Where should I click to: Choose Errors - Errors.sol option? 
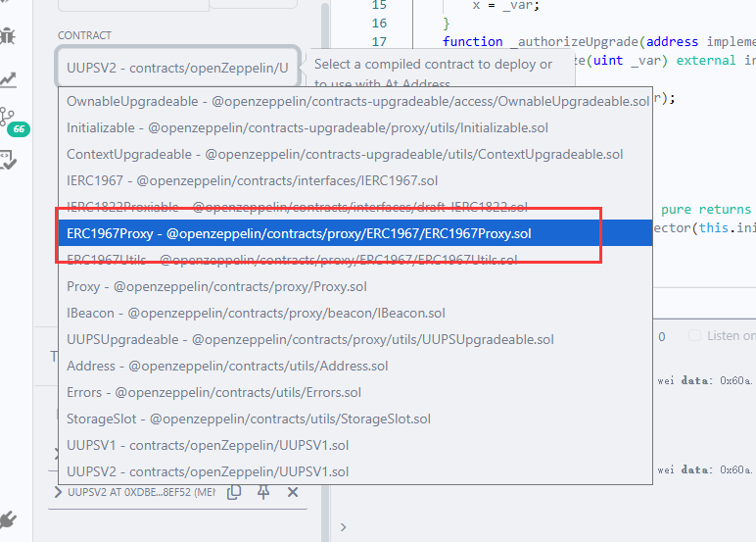(355, 392)
